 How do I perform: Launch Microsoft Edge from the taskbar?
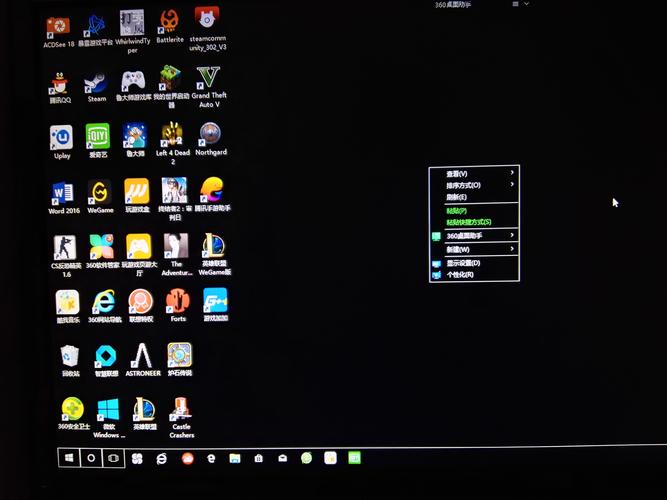tap(211, 458)
